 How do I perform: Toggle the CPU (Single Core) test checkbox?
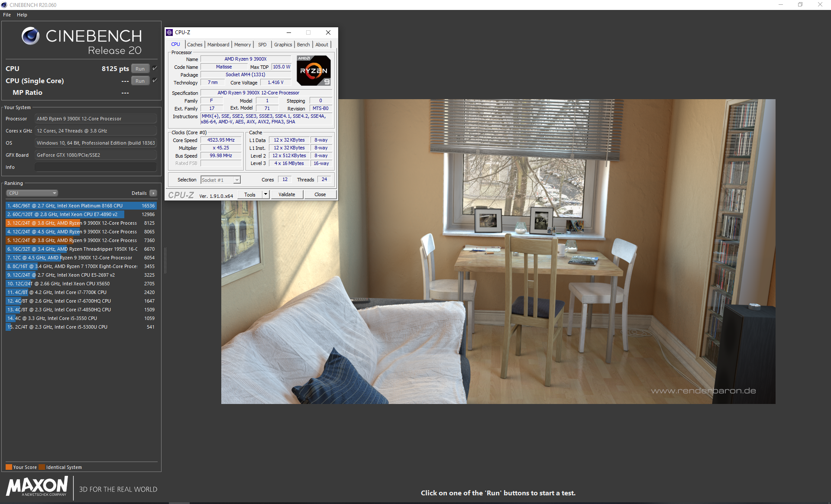point(155,81)
